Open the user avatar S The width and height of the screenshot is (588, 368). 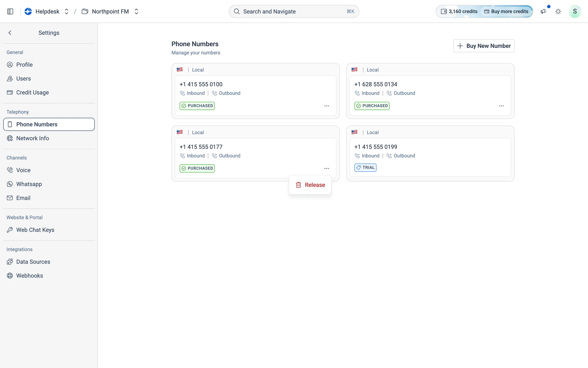pos(575,11)
